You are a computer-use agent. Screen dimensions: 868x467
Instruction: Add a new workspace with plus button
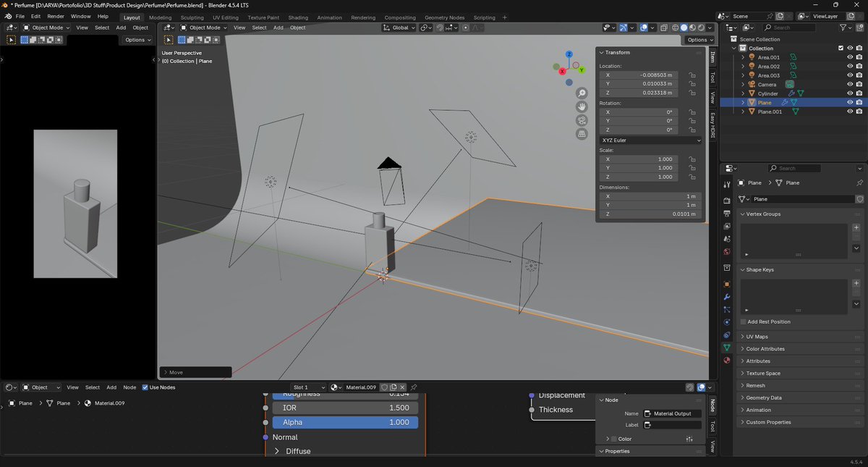pos(505,17)
